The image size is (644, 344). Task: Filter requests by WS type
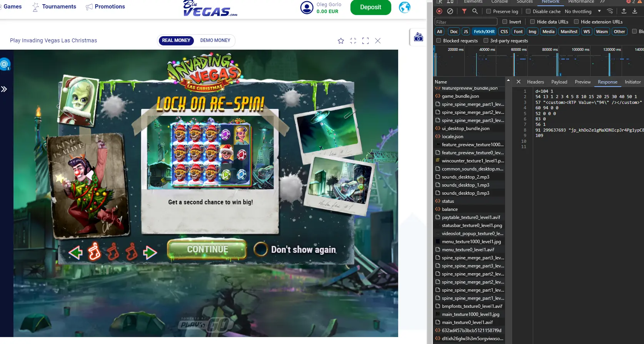pyautogui.click(x=586, y=32)
